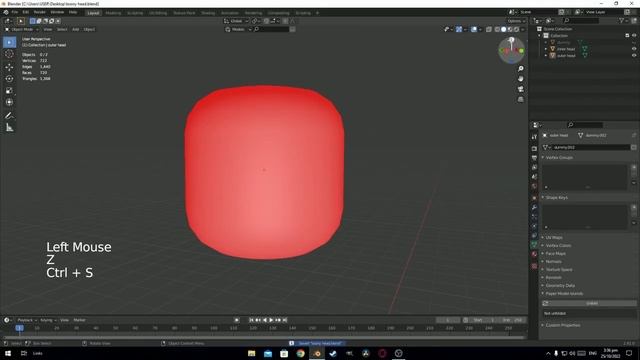Image resolution: width=640 pixels, height=360 pixels.
Task: Select the Annotate tool
Action: coord(9,116)
